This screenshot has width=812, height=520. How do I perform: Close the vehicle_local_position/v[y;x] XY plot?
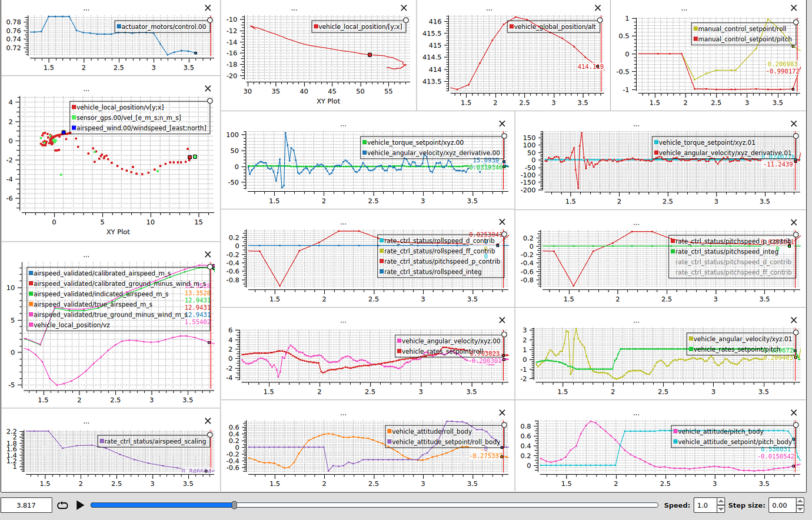point(208,88)
